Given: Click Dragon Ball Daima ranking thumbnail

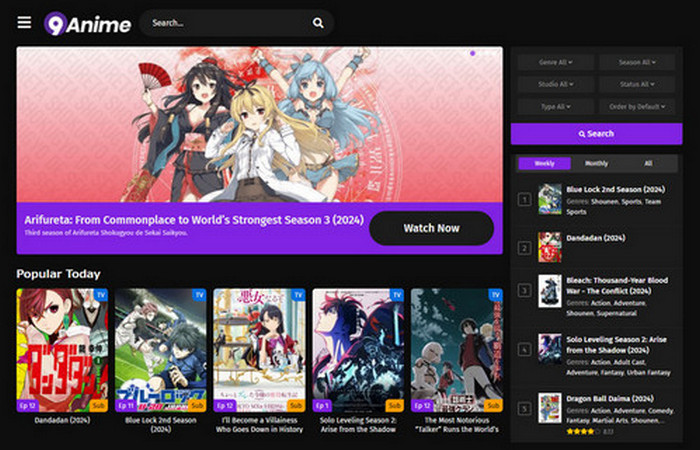Looking at the screenshot, I should [550, 408].
